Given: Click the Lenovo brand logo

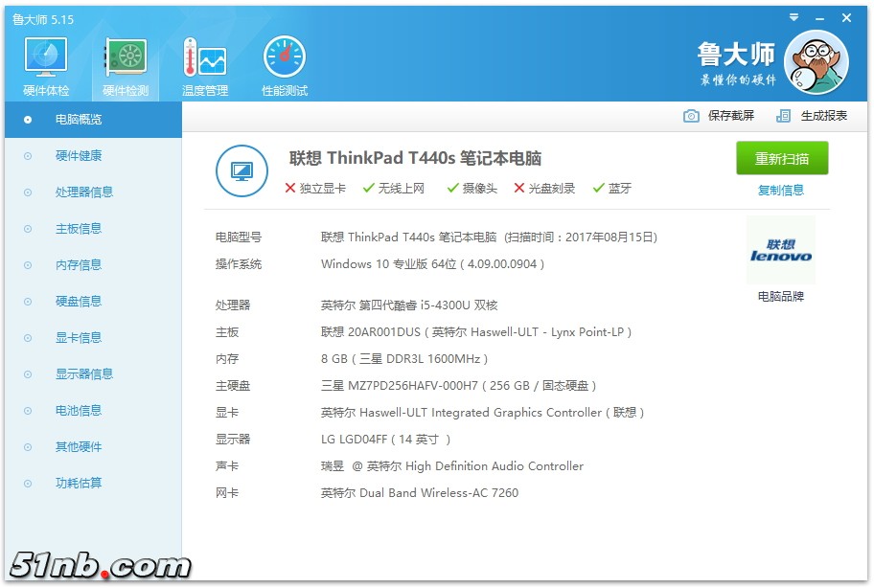Looking at the screenshot, I should click(780, 251).
